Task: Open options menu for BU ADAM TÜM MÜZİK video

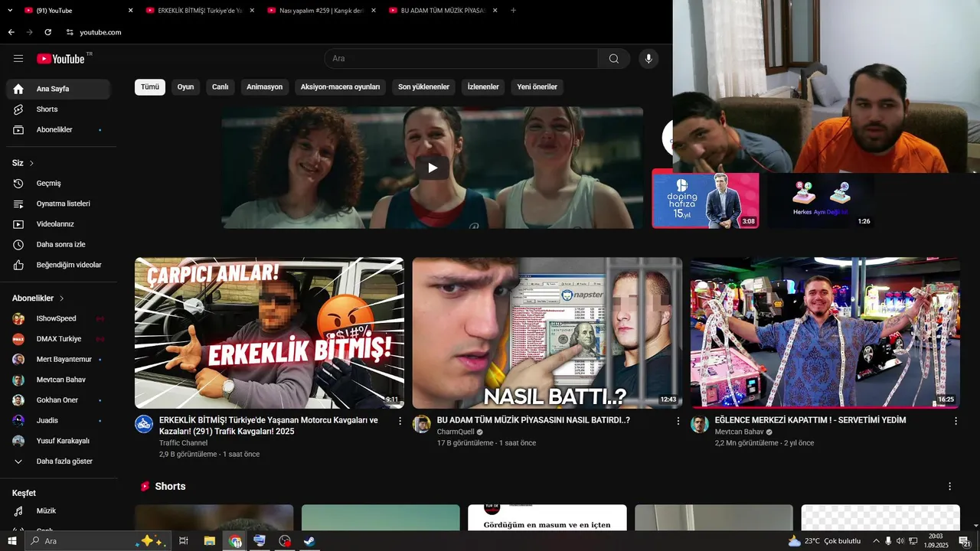Action: [678, 421]
